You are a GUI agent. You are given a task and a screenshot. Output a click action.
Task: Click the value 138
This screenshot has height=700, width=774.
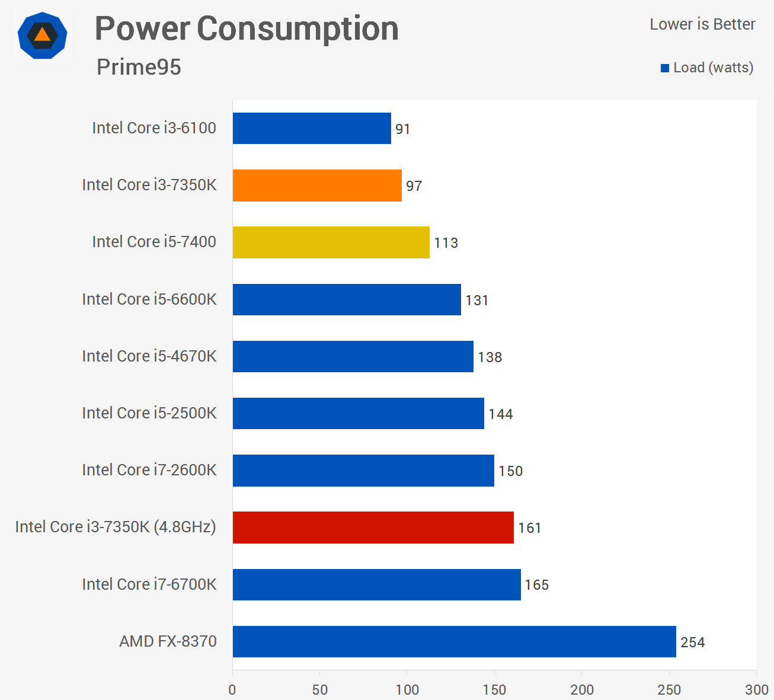490,357
